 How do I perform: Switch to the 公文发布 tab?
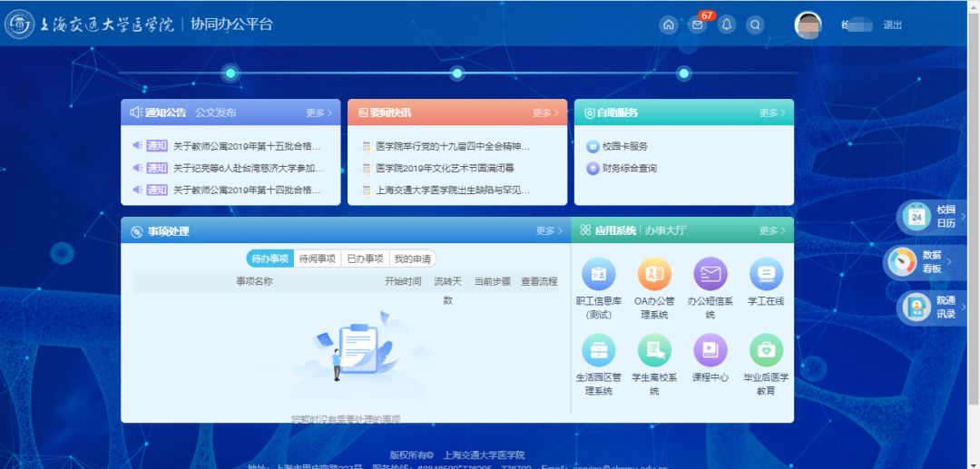[x=215, y=113]
